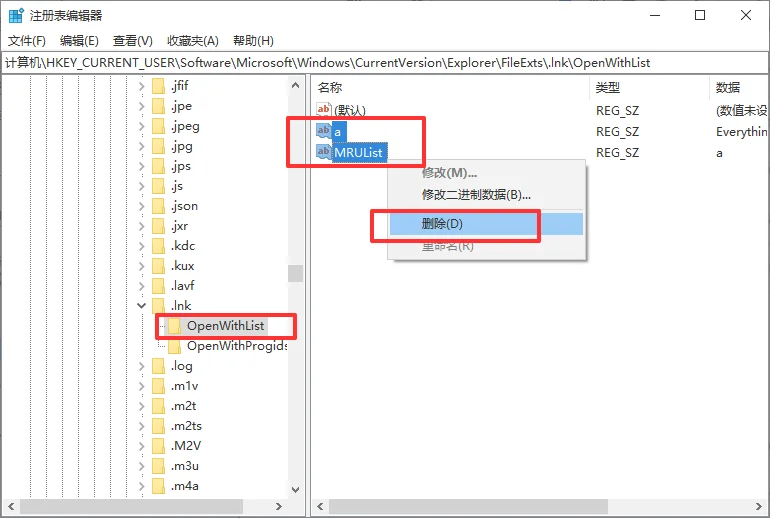Click the .kux folder icon
Viewport: 770px width, 518px height.
pos(158,266)
